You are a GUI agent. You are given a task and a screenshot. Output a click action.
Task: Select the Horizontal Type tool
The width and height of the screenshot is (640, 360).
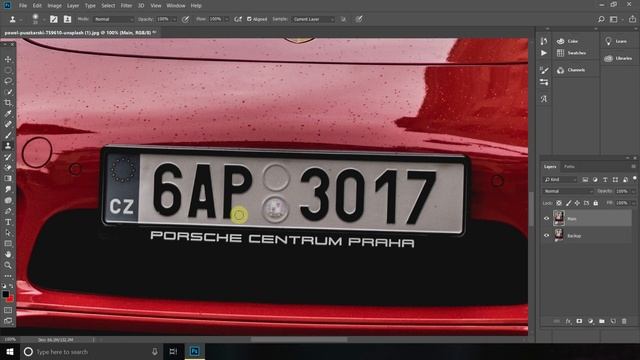pyautogui.click(x=8, y=222)
